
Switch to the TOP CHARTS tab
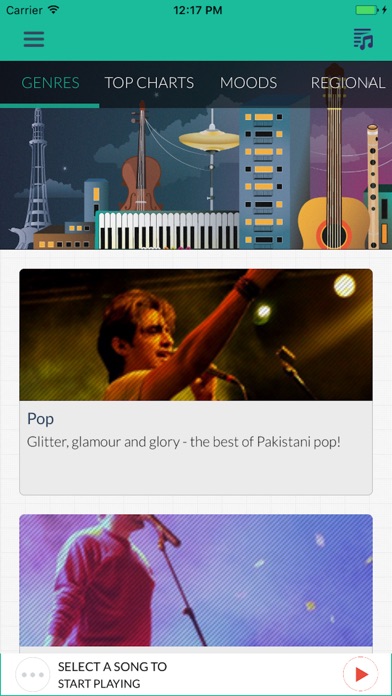point(149,83)
